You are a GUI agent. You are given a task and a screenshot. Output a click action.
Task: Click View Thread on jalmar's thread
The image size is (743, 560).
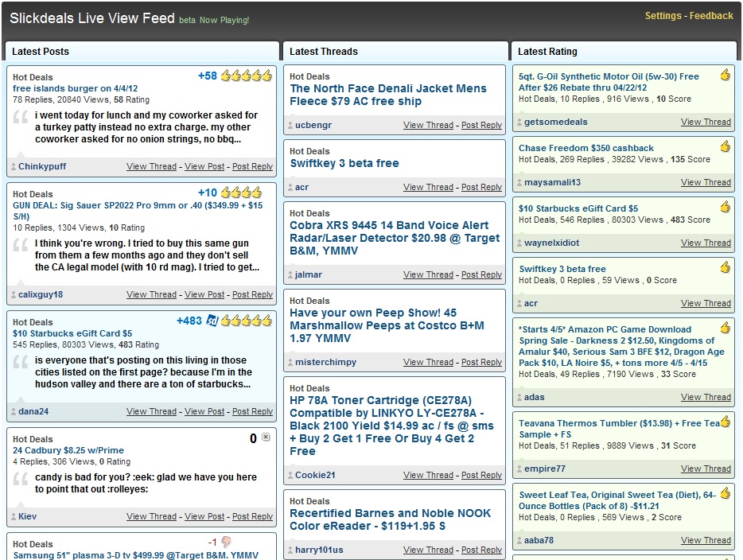pyautogui.click(x=428, y=274)
